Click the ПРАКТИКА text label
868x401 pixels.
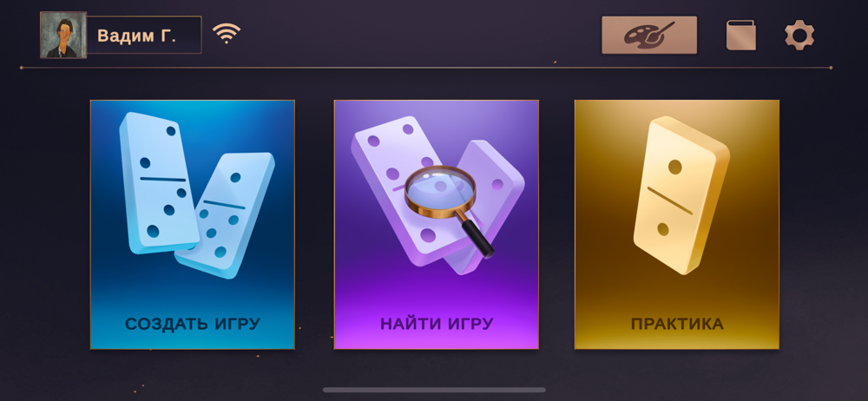click(677, 324)
